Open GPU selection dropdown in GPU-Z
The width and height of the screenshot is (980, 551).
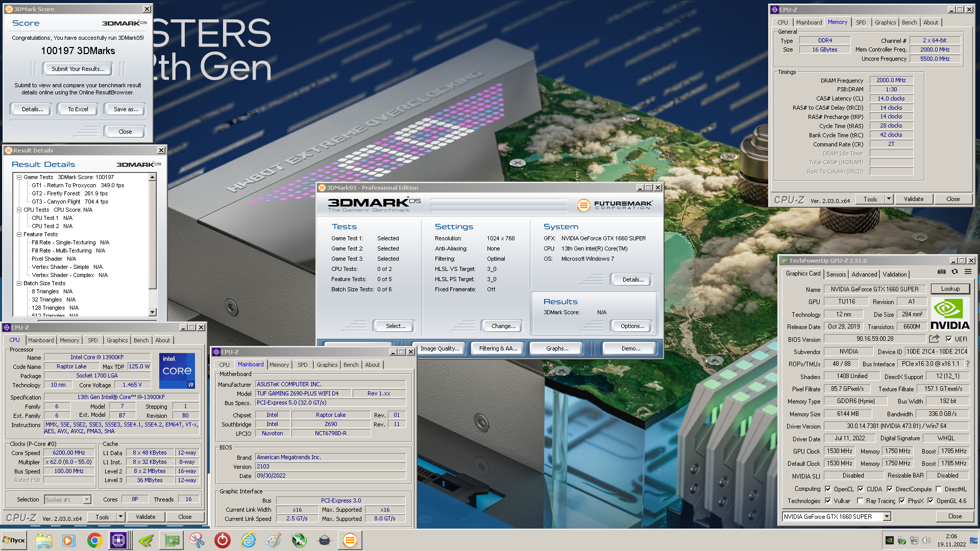pyautogui.click(x=887, y=516)
